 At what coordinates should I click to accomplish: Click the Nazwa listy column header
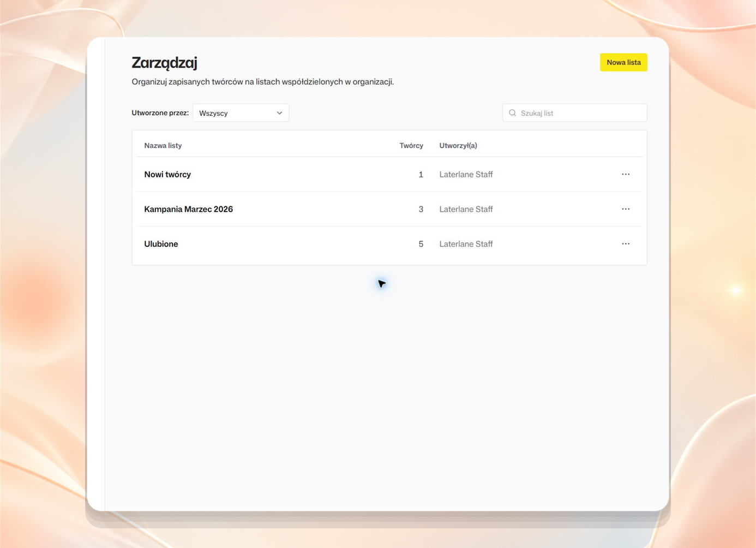163,146
